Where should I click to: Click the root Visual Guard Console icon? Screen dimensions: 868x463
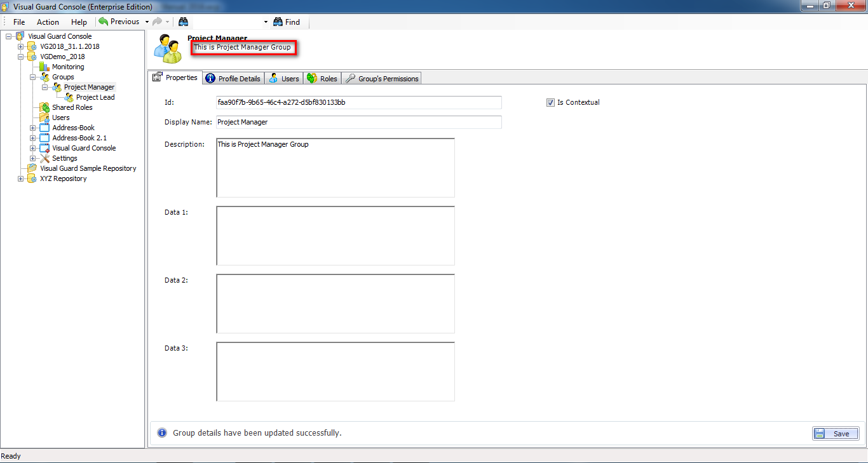tap(20, 36)
